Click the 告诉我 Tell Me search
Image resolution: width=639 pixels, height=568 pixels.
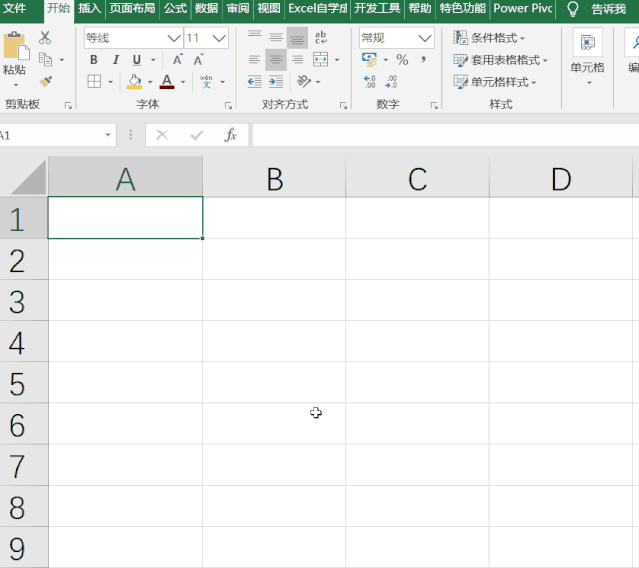(x=608, y=8)
